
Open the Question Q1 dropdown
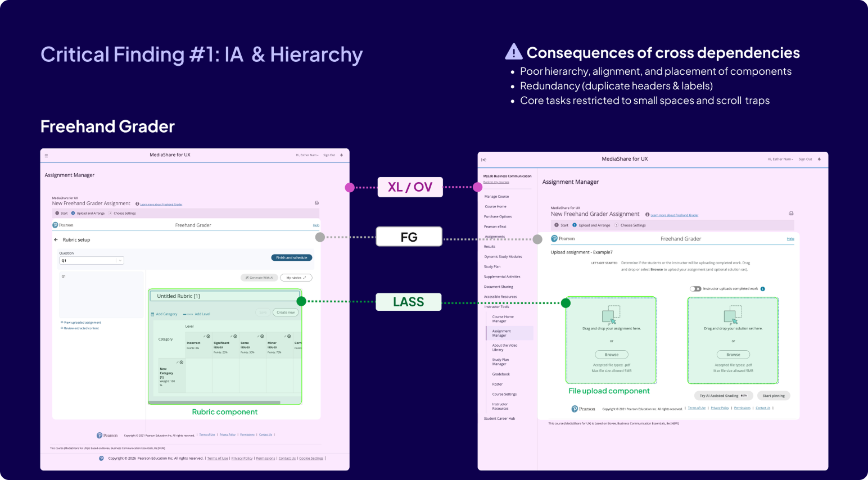(x=91, y=260)
